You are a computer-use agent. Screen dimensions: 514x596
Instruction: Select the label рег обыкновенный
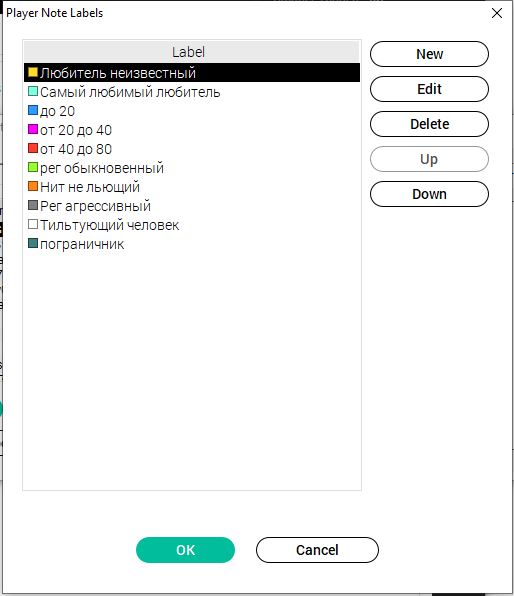102,168
